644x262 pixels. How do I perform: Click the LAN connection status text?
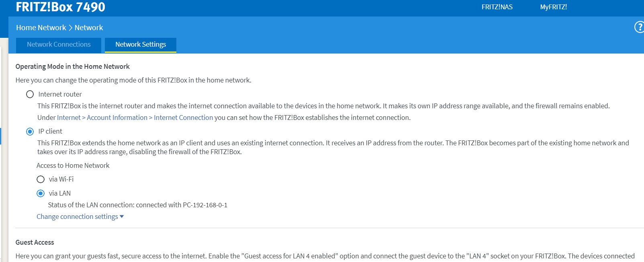pos(137,205)
